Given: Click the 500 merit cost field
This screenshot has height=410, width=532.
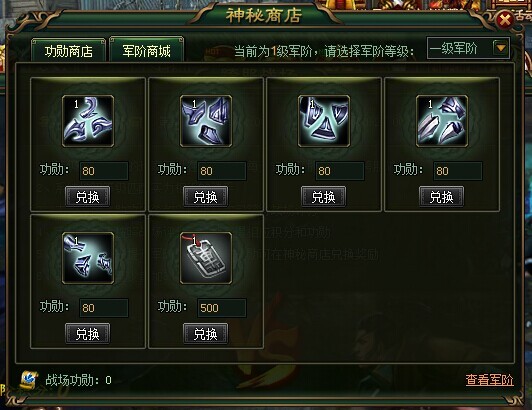Looking at the screenshot, I should tap(222, 308).
